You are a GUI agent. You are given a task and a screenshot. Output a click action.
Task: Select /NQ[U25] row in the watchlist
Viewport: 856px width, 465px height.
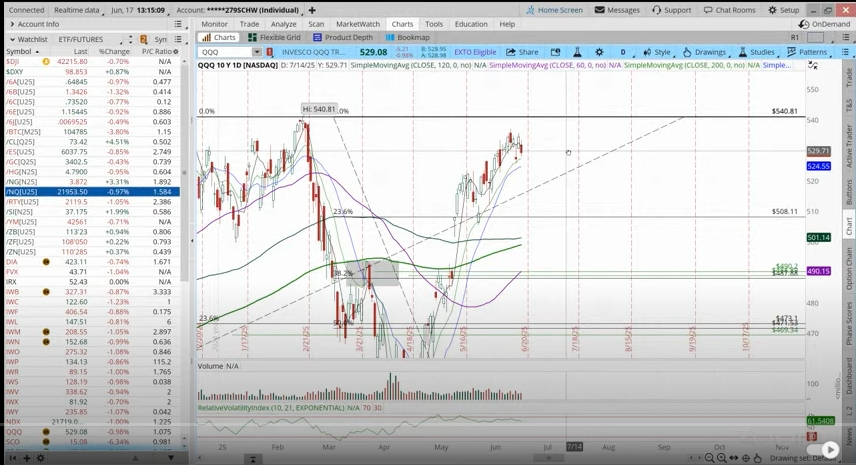point(92,192)
